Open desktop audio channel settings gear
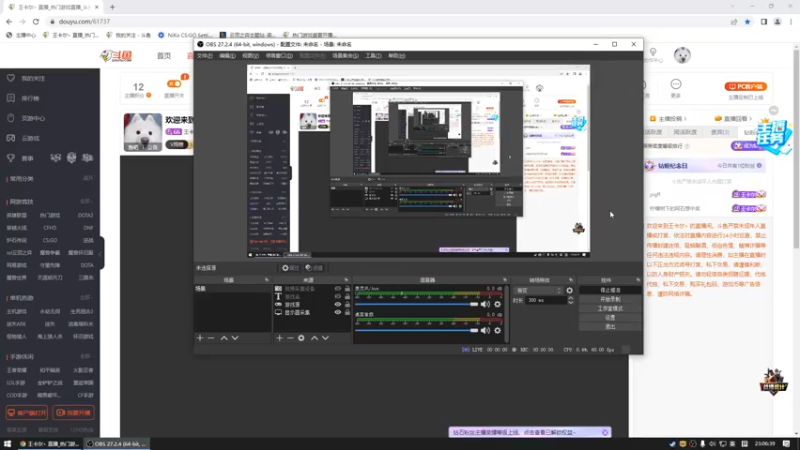Screen dimensions: 800x450 (x=497, y=330)
